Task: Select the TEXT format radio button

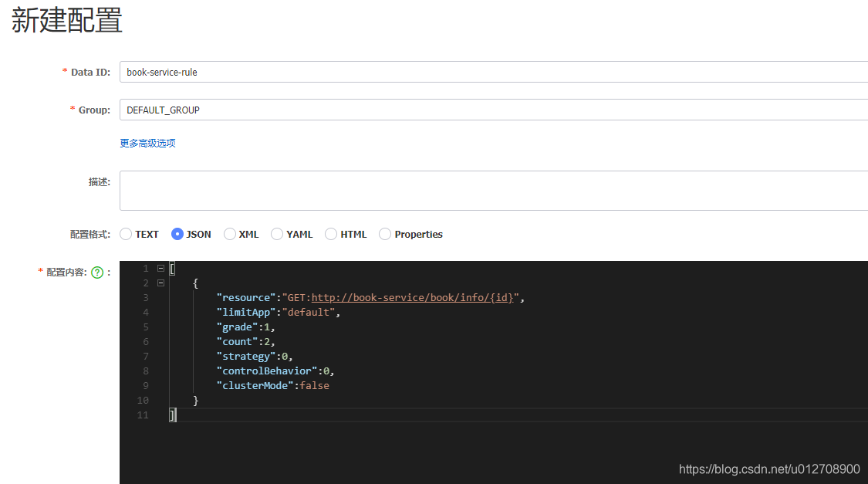Action: click(127, 234)
